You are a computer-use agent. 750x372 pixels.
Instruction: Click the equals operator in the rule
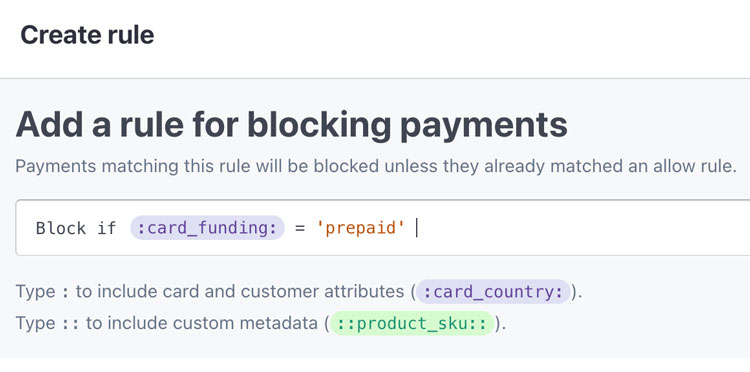(300, 228)
